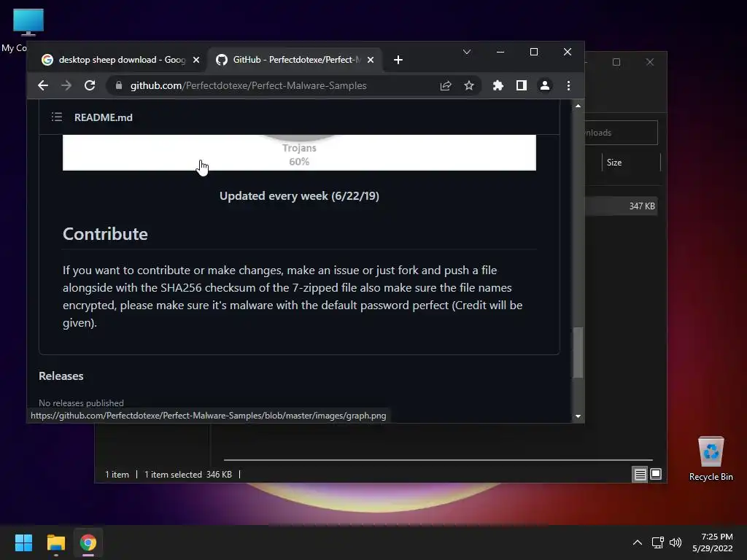View site security lock icon
This screenshot has width=747, height=560.
click(119, 86)
